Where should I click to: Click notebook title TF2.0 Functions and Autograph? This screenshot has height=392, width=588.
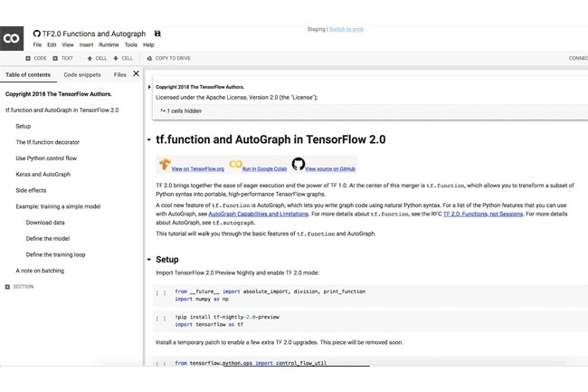click(94, 33)
